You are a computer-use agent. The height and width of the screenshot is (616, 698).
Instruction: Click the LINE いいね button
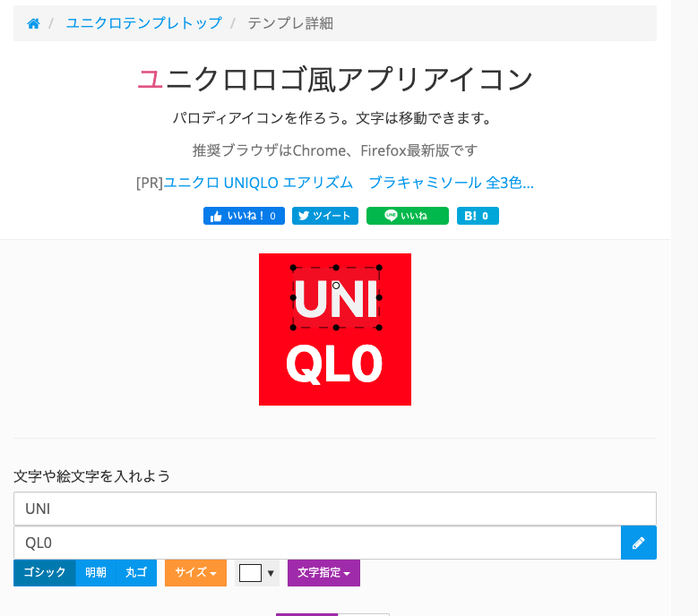(x=408, y=216)
